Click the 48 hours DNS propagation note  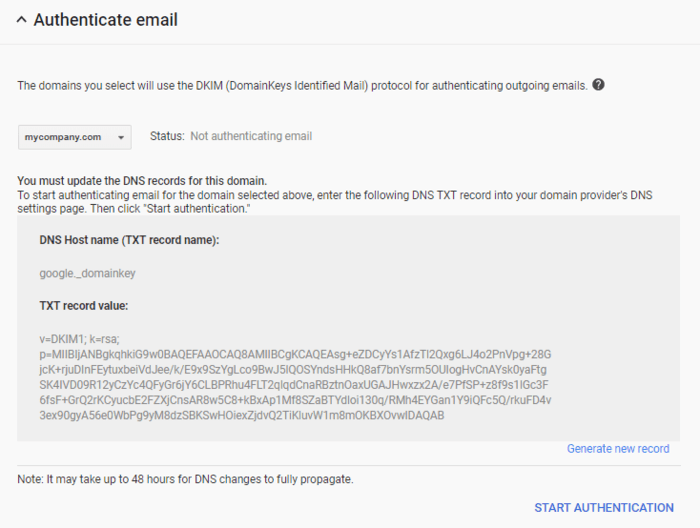(185, 479)
